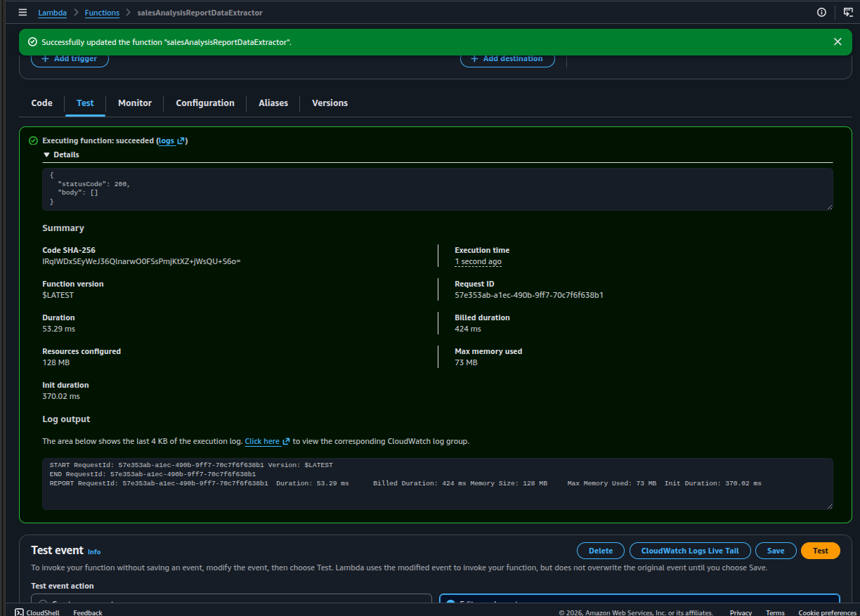Viewport: 860px width, 616px height.
Task: Run the function with the orange Test button
Action: tap(820, 551)
